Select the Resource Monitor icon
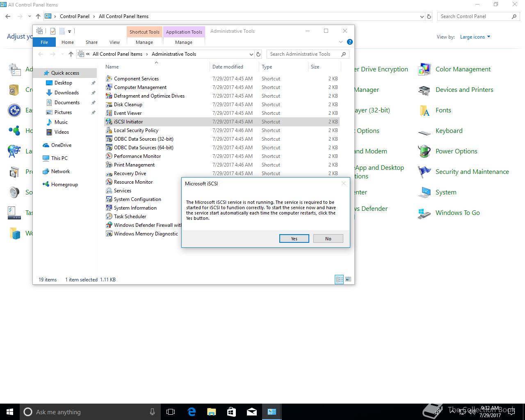525x420 pixels. [109, 182]
